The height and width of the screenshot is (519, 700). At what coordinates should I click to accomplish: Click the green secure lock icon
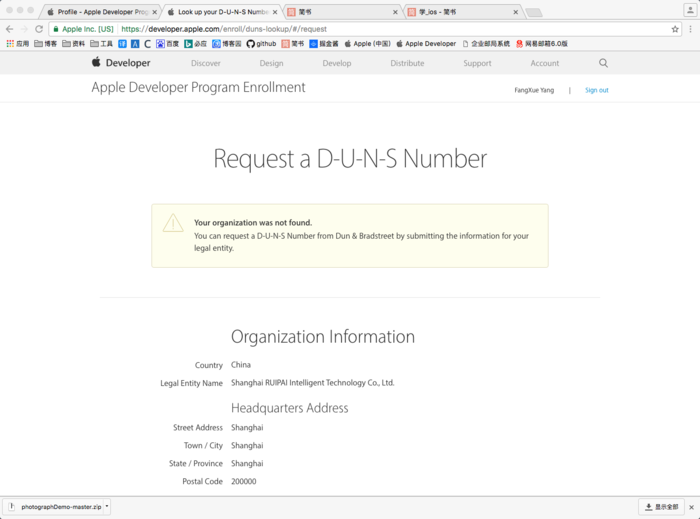[x=56, y=29]
